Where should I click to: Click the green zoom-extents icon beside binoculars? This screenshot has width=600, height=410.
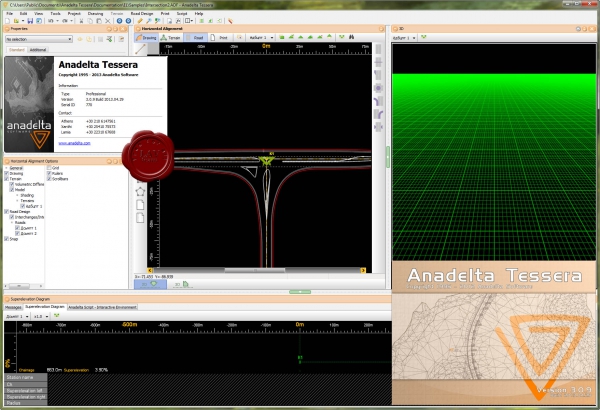tap(342, 37)
